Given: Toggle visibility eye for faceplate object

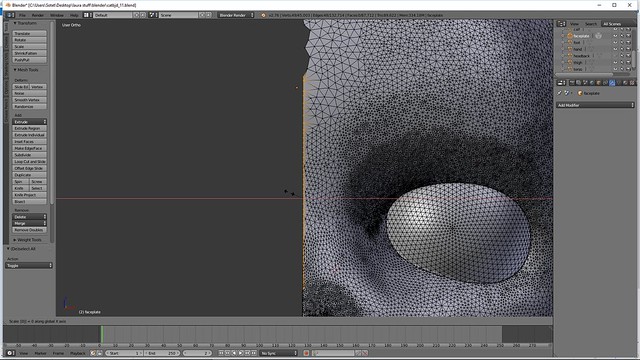Looking at the screenshot, I should coord(615,36).
